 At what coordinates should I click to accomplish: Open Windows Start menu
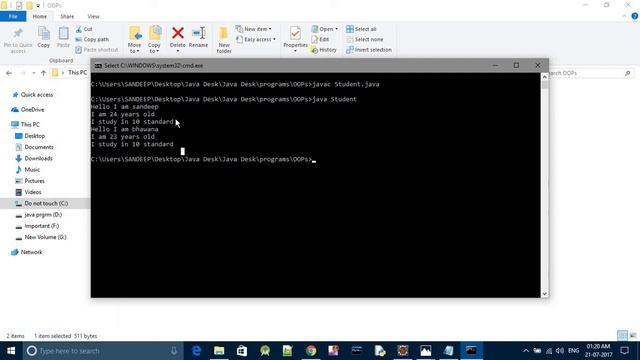tap(11, 351)
